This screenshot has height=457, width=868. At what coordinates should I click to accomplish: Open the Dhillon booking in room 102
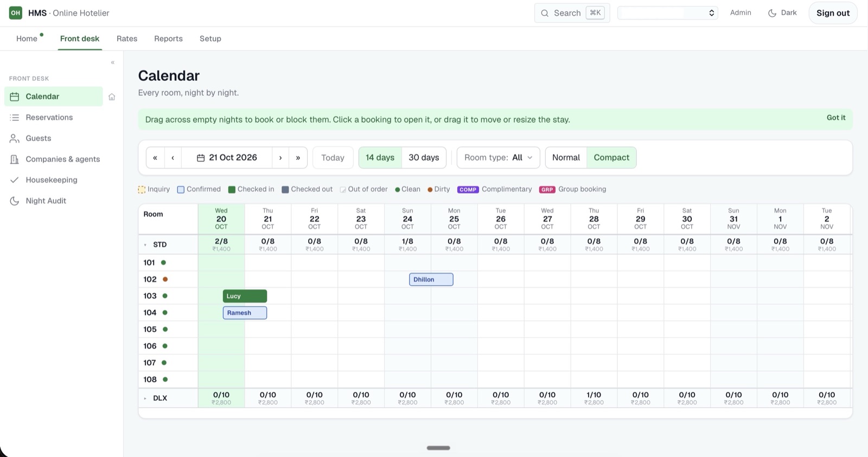(431, 280)
